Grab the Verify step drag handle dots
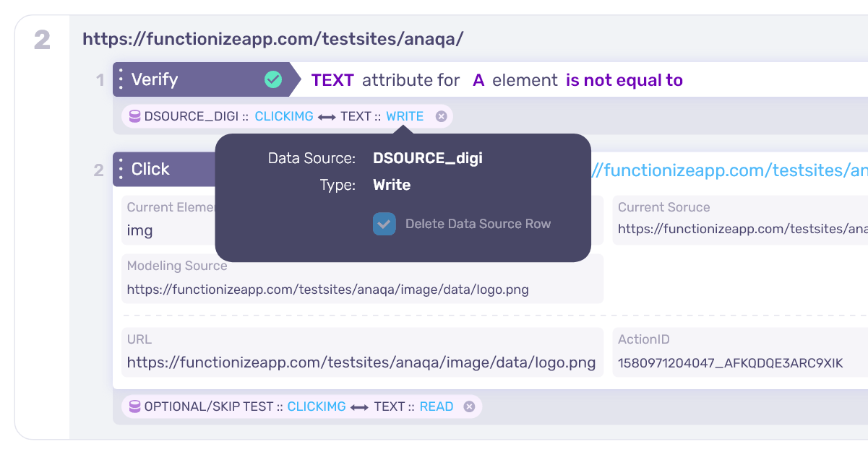The image size is (868, 457). coord(121,79)
